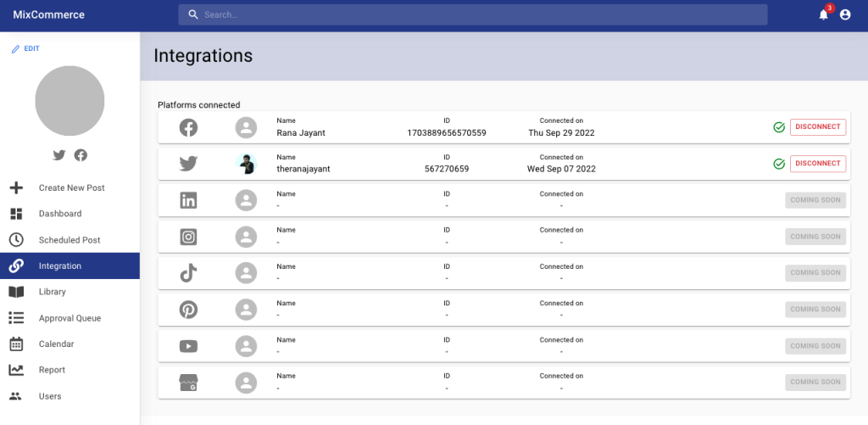The width and height of the screenshot is (868, 425).
Task: Navigate to Calendar in sidebar
Action: [x=56, y=344]
